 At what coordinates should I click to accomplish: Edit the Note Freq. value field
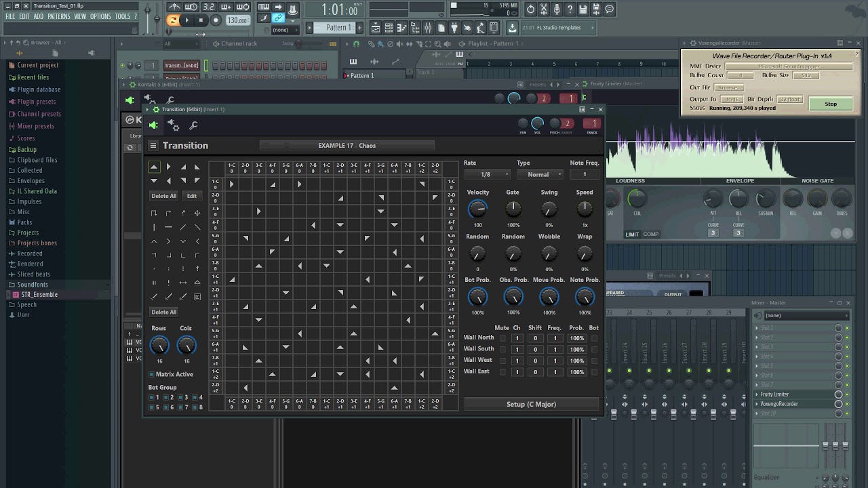(x=585, y=175)
